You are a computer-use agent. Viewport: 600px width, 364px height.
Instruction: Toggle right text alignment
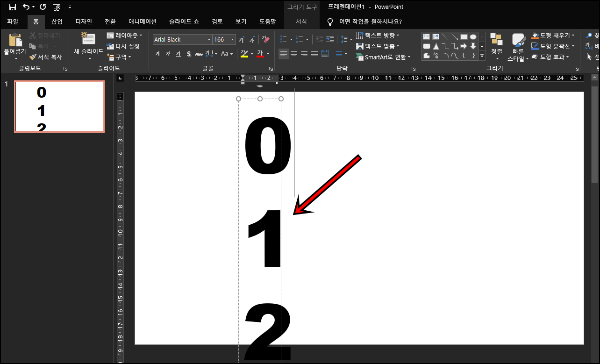coord(304,54)
